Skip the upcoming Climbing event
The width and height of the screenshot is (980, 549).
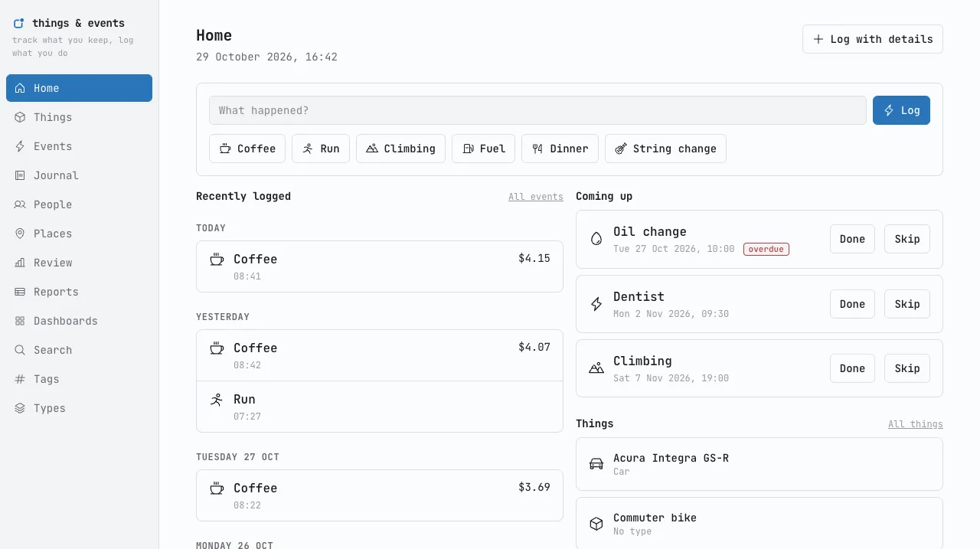point(907,368)
